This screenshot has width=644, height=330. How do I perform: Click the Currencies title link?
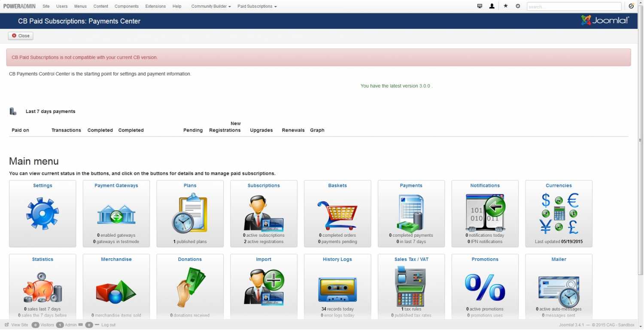559,186
